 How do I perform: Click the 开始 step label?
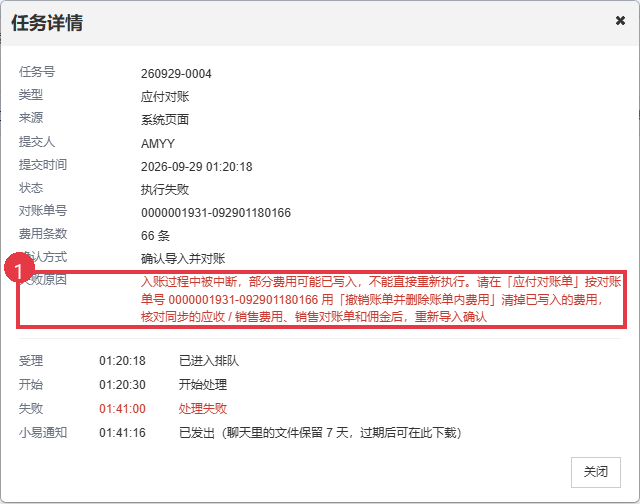31,384
